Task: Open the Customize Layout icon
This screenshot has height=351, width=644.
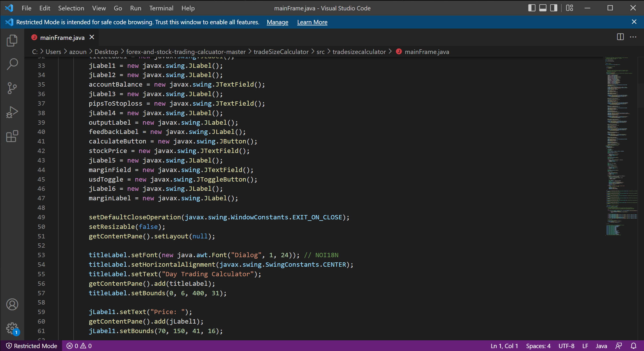Action: (569, 8)
